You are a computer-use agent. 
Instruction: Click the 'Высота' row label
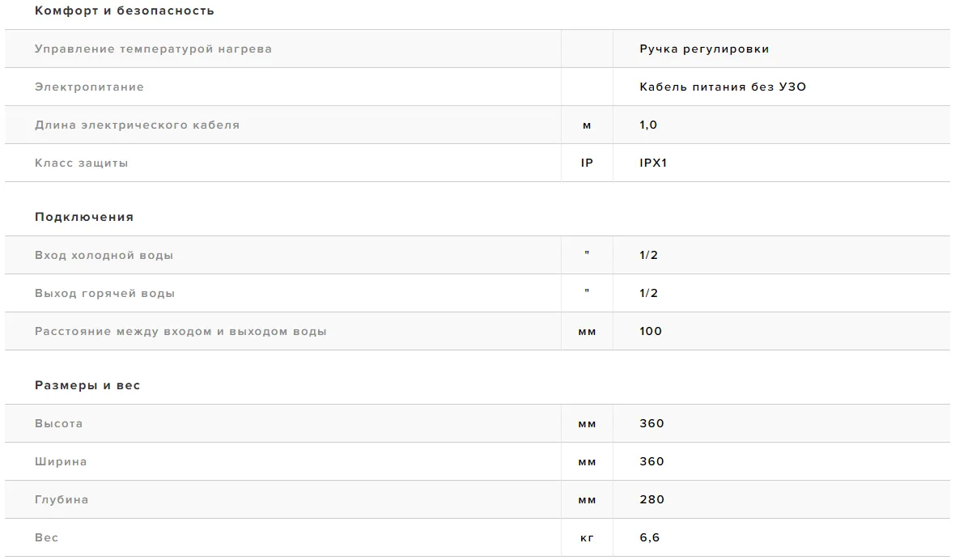(x=58, y=424)
